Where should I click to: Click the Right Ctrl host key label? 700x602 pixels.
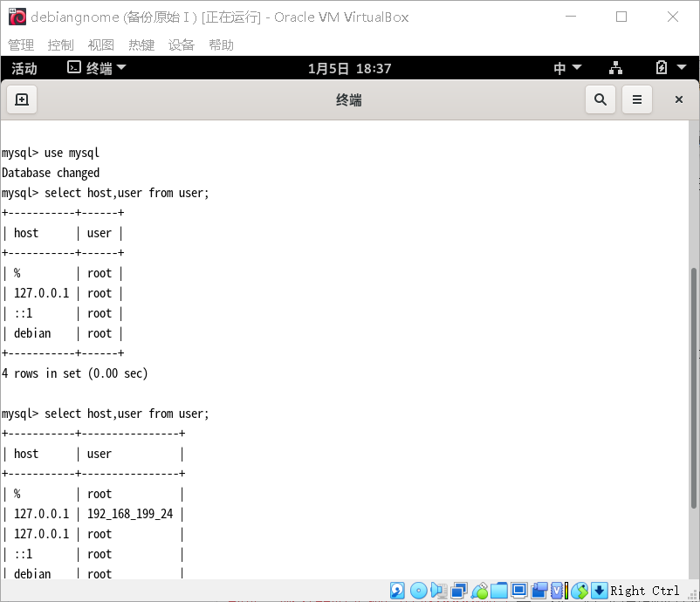(644, 591)
